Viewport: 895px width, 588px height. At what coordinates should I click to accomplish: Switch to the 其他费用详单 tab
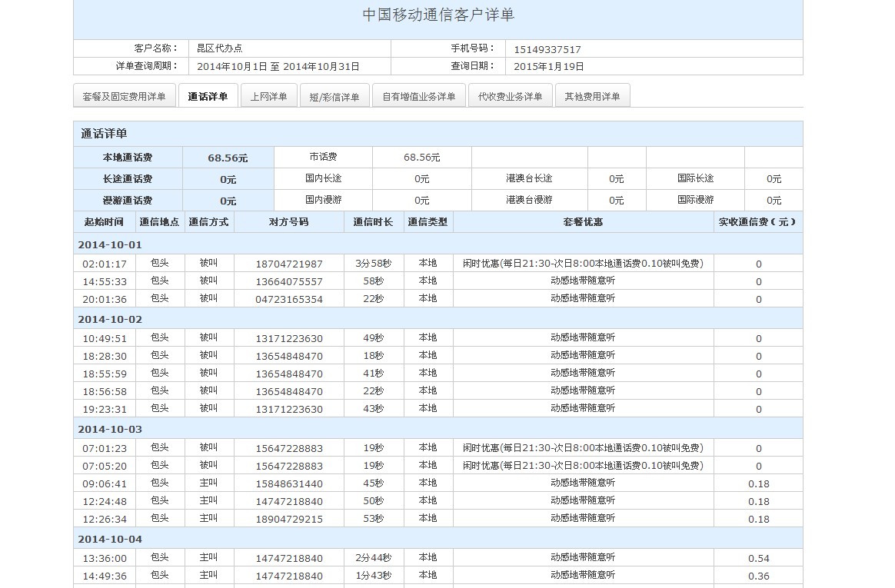coord(592,96)
